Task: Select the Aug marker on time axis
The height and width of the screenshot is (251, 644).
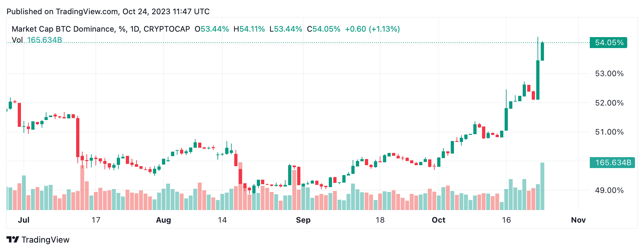Action: (163, 220)
